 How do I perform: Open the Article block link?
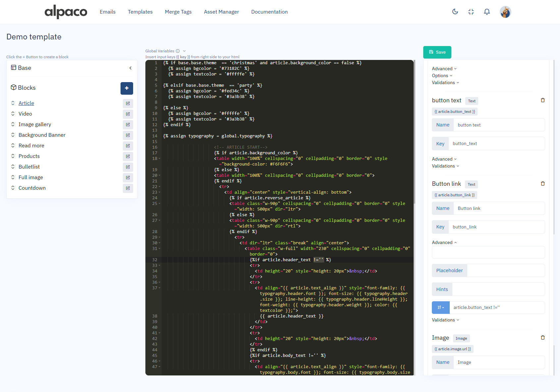pyautogui.click(x=26, y=103)
